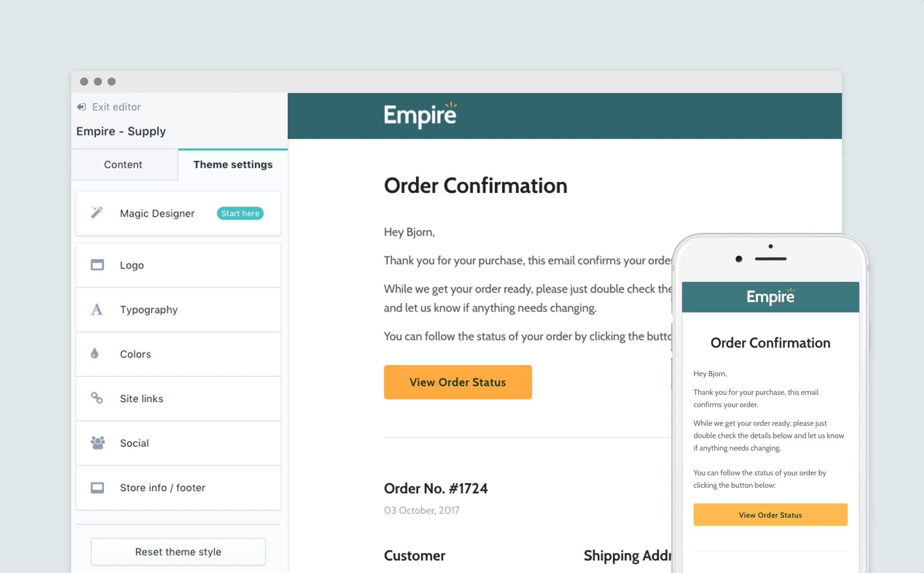Click the Typography letter A icon
Viewport: 924px width, 573px height.
(97, 310)
